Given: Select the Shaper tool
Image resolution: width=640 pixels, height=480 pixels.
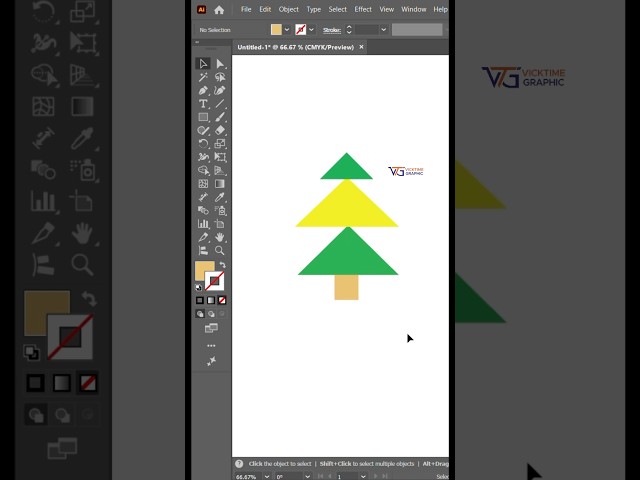Looking at the screenshot, I should click(x=203, y=131).
